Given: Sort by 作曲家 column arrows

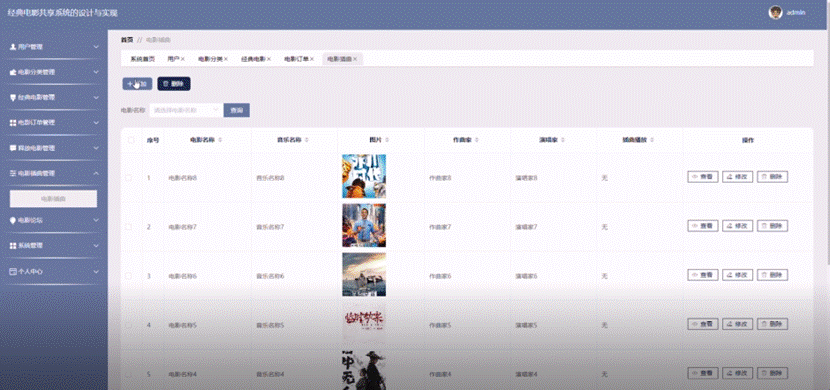Looking at the screenshot, I should [x=477, y=140].
